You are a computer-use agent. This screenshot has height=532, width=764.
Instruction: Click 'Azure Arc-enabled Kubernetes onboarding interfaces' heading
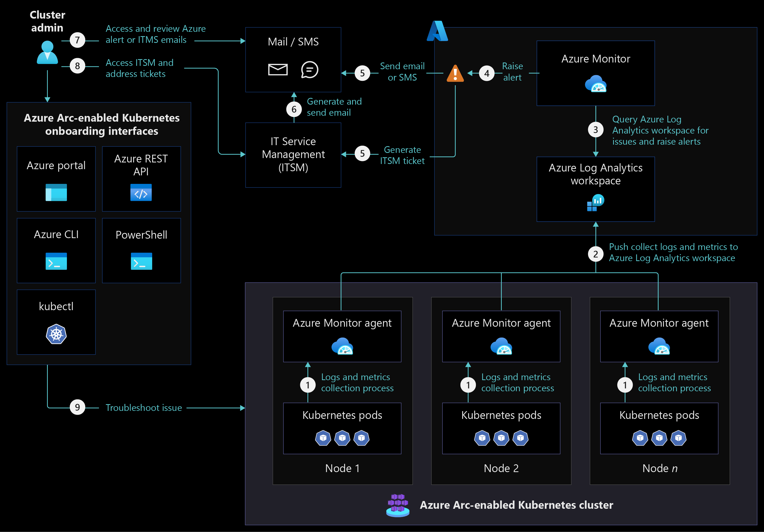pyautogui.click(x=102, y=124)
